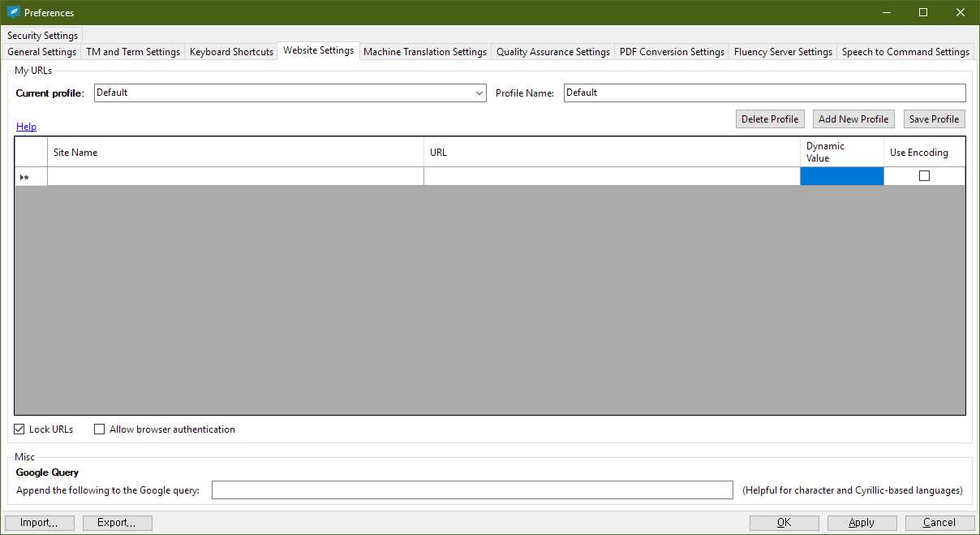Open the Machine Translation Settings tab

pyautogui.click(x=424, y=52)
